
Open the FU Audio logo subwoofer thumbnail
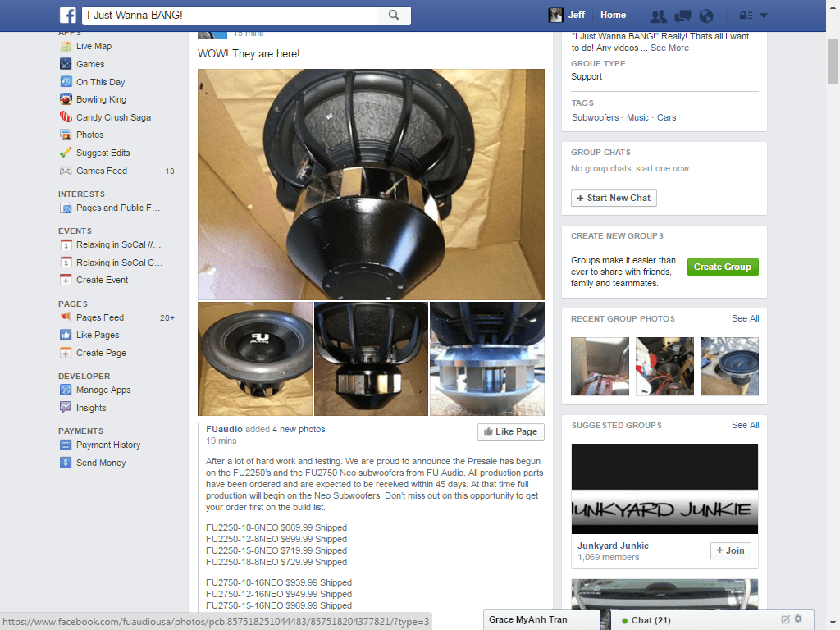pyautogui.click(x=255, y=359)
